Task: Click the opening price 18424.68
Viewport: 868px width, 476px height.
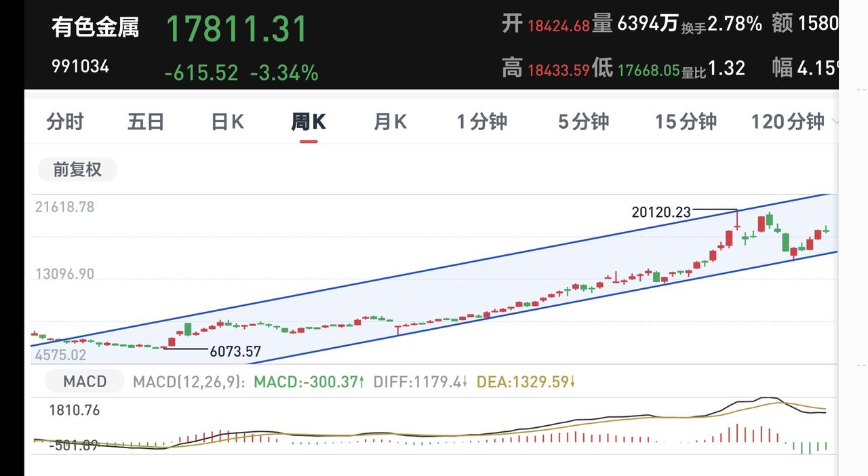Action: click(559, 26)
